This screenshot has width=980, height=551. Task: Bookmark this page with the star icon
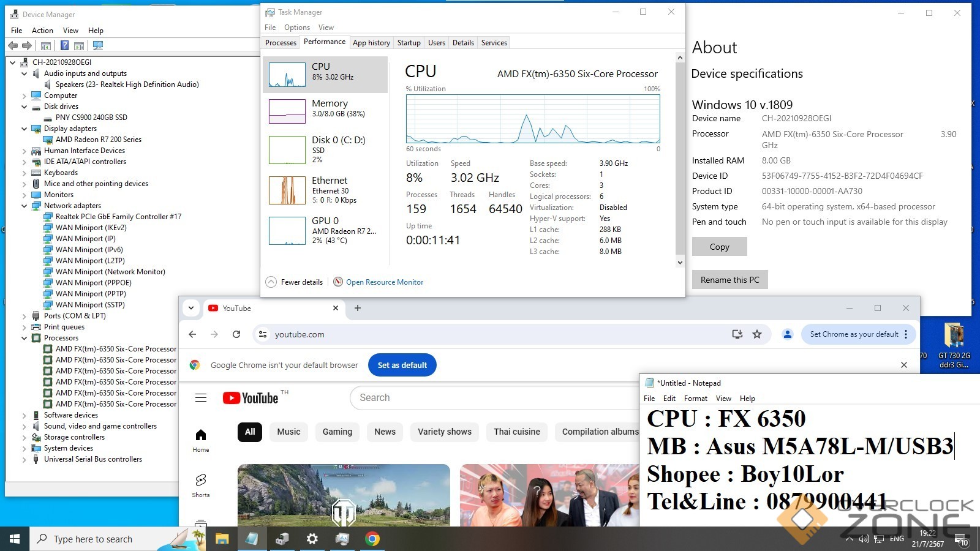[x=757, y=334]
